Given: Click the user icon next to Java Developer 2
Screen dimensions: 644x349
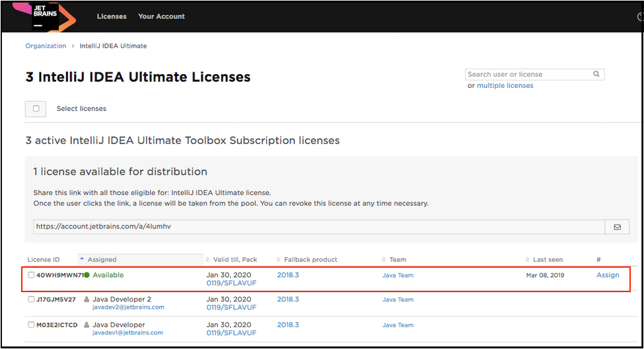Looking at the screenshot, I should click(87, 299).
